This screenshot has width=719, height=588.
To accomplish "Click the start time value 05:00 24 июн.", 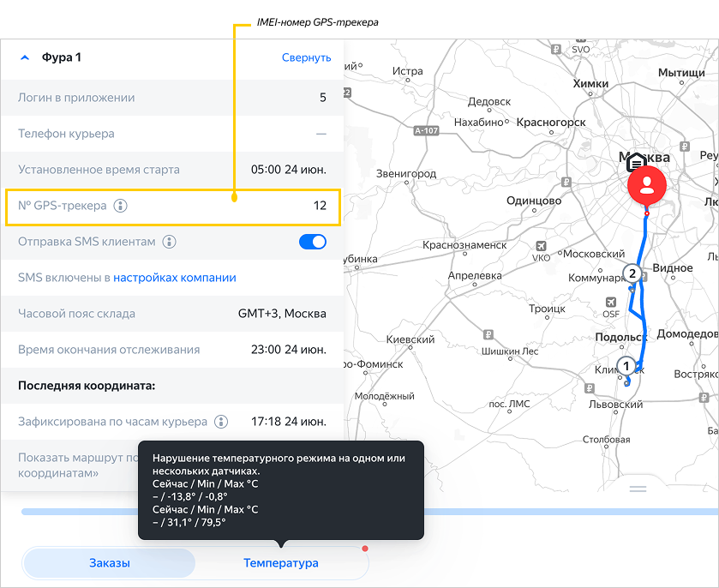I will [x=288, y=170].
